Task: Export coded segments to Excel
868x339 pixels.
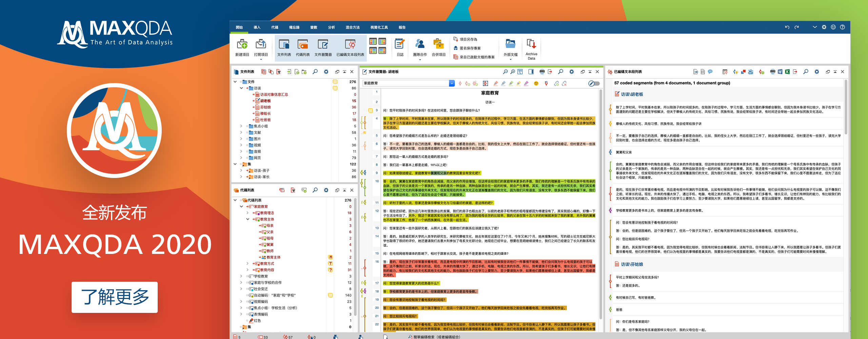Action: click(787, 72)
